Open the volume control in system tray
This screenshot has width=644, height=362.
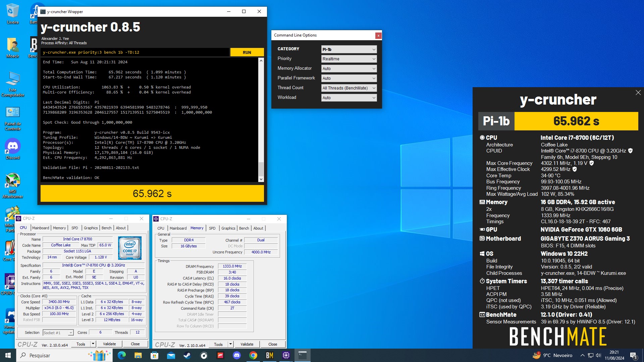pyautogui.click(x=599, y=355)
